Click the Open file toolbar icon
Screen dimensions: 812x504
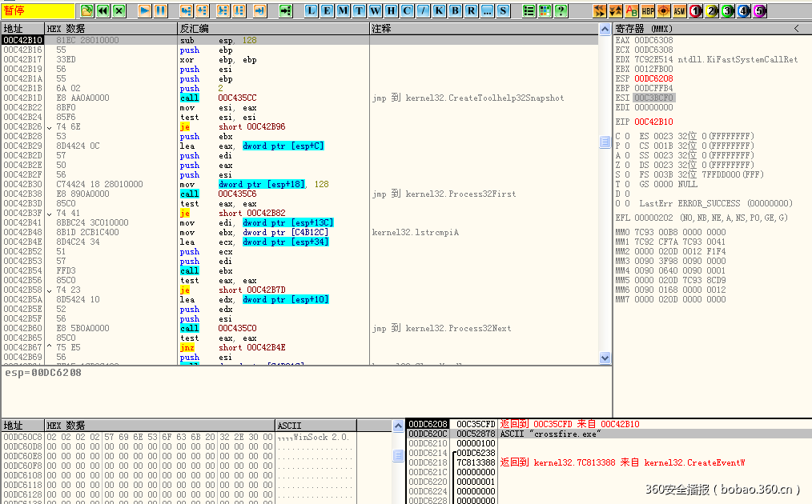pyautogui.click(x=87, y=10)
